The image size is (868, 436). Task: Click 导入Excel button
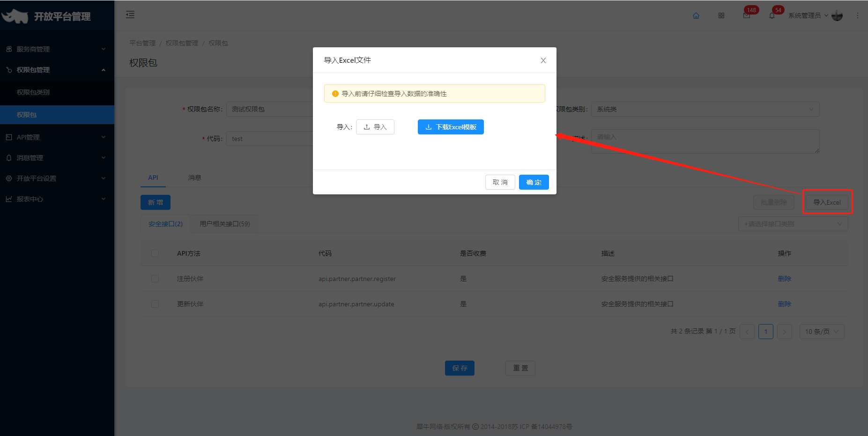[x=827, y=202]
